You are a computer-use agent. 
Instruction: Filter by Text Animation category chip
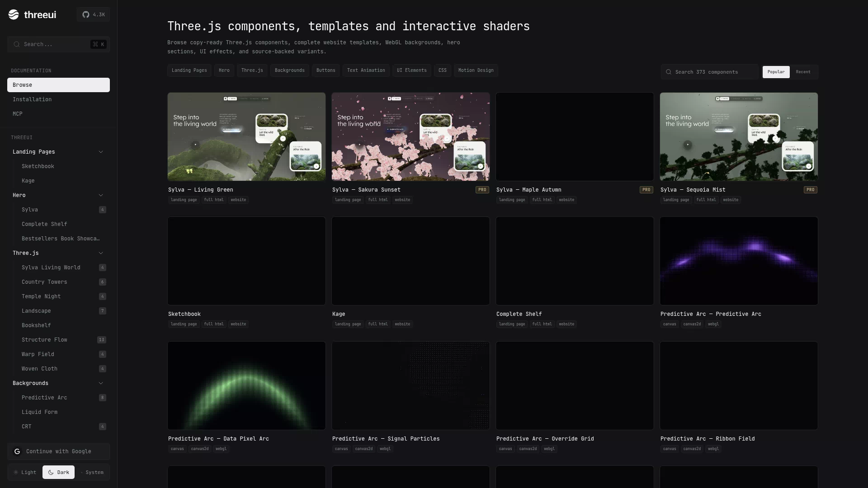tap(366, 70)
